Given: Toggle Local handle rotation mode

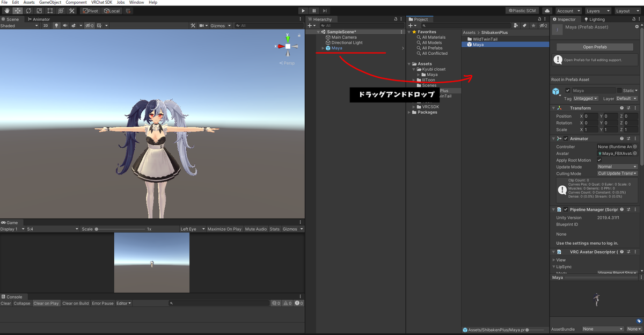Looking at the screenshot, I should point(111,11).
